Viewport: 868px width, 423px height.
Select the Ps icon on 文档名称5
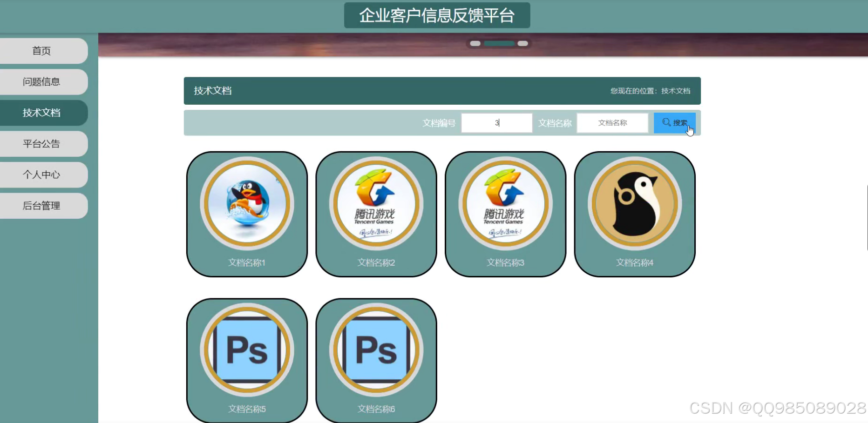click(247, 350)
